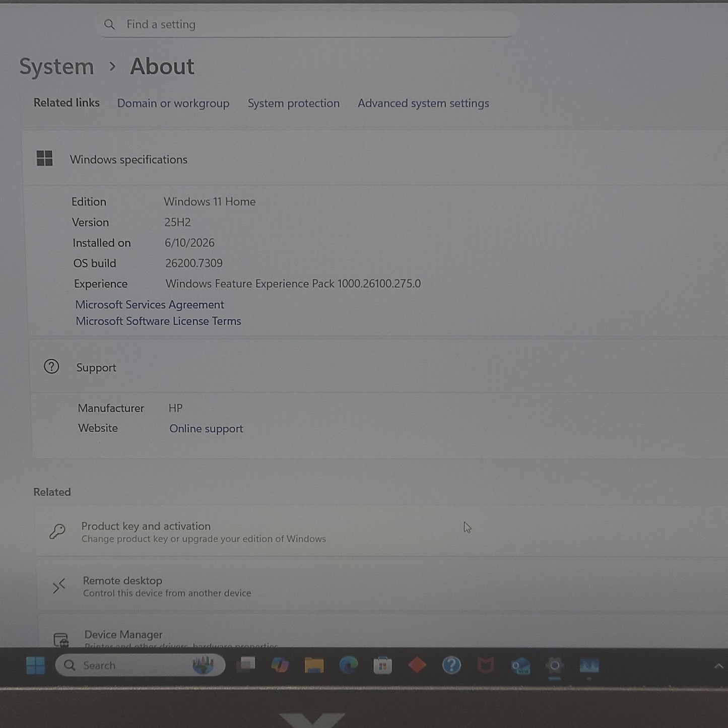
Task: Click the Settings gear taskbar icon
Action: (x=554, y=666)
